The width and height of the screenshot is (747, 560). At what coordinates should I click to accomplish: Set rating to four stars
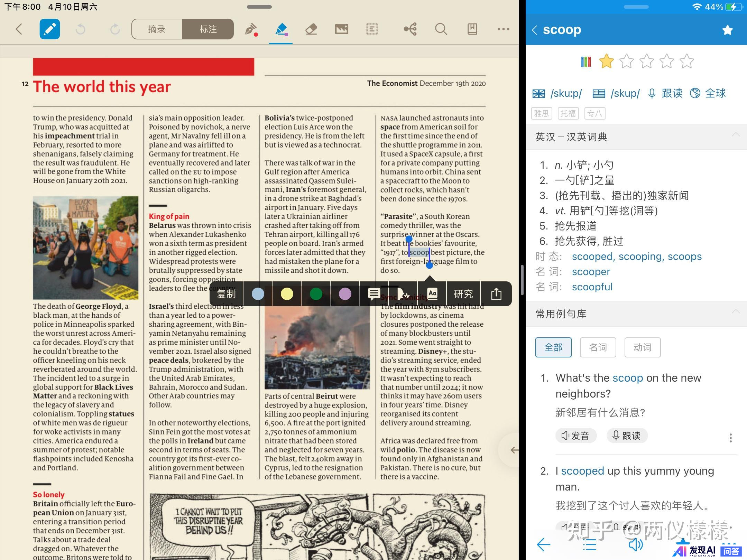[666, 62]
